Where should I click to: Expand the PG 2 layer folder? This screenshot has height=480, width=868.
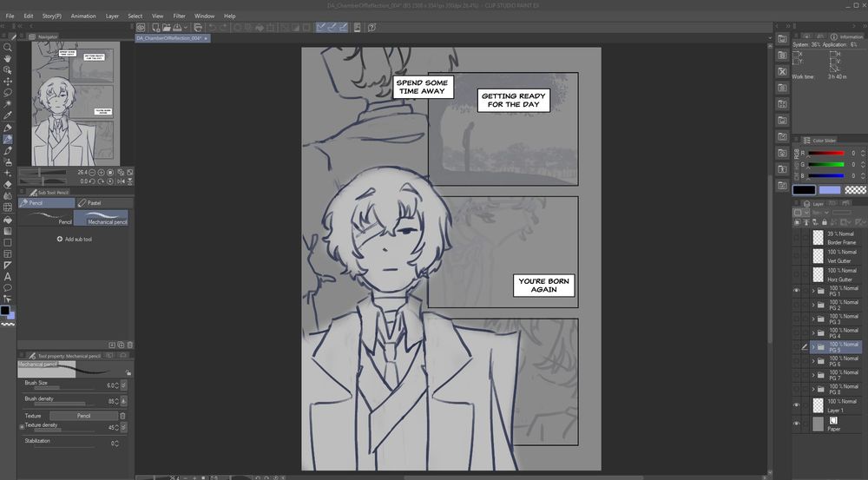[813, 305]
